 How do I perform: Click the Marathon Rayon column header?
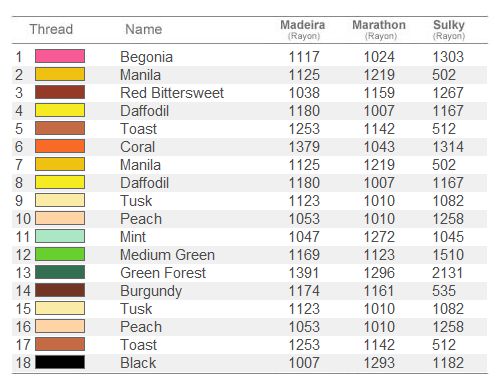[x=379, y=29]
